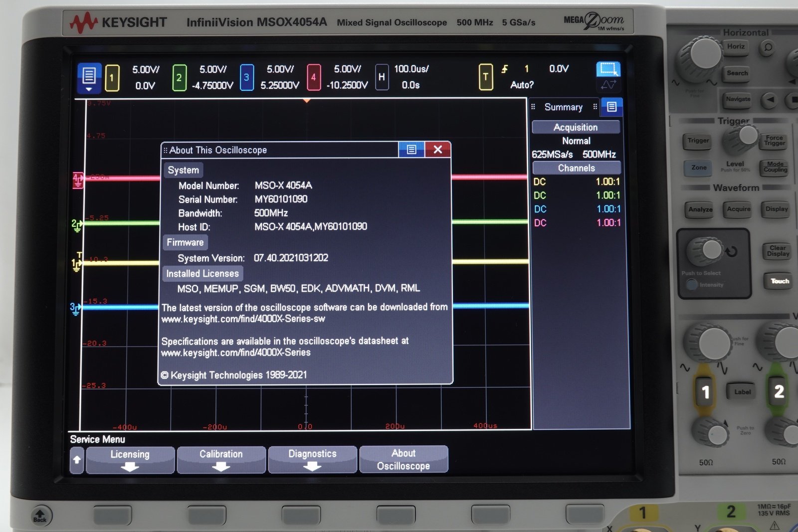Click the Mode Coupling key

coord(775,167)
